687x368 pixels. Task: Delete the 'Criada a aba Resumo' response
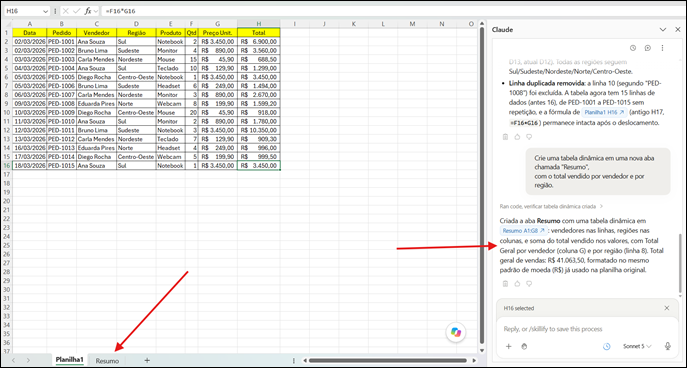[505, 284]
